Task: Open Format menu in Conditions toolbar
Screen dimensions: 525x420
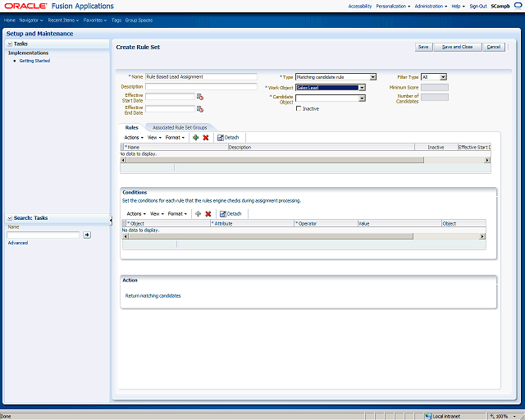Action: pyautogui.click(x=177, y=213)
